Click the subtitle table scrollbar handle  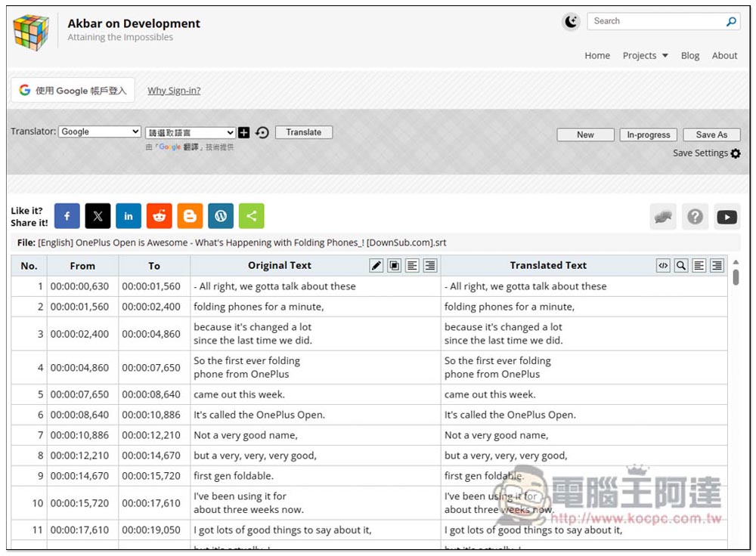pos(736,277)
